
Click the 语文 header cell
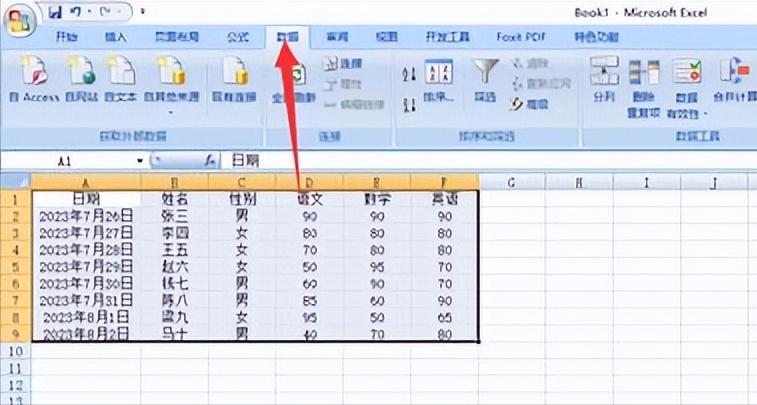(x=309, y=199)
